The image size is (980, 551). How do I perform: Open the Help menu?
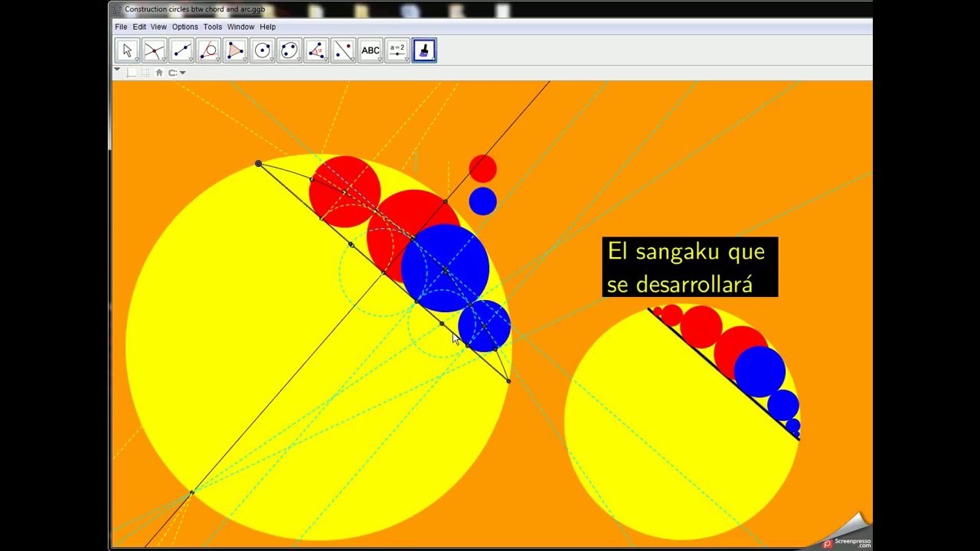click(x=267, y=27)
